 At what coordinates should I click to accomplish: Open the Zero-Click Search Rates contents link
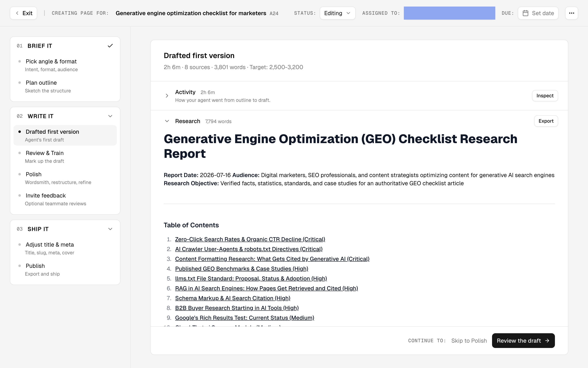coord(250,239)
